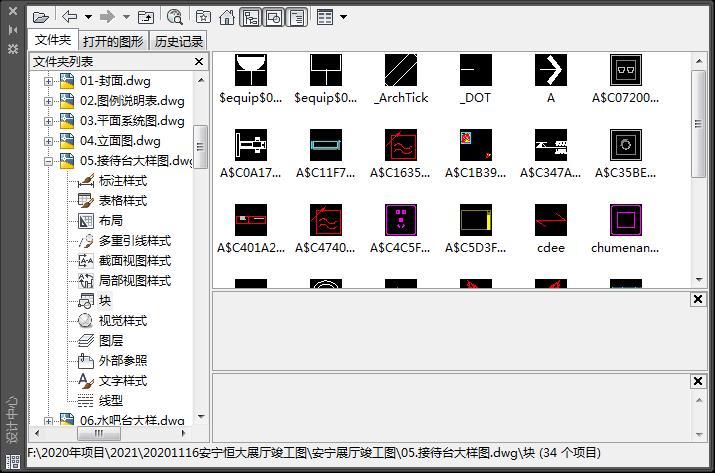Select the A$C35BE block thumbnail
This screenshot has height=473, width=715.
(626, 145)
